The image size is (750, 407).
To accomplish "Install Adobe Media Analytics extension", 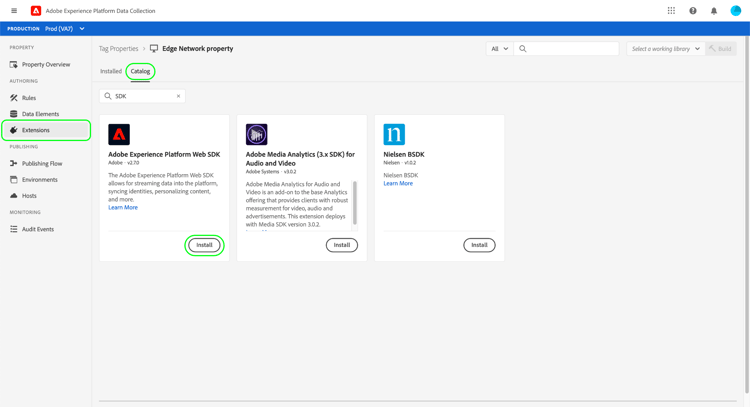I will click(342, 245).
